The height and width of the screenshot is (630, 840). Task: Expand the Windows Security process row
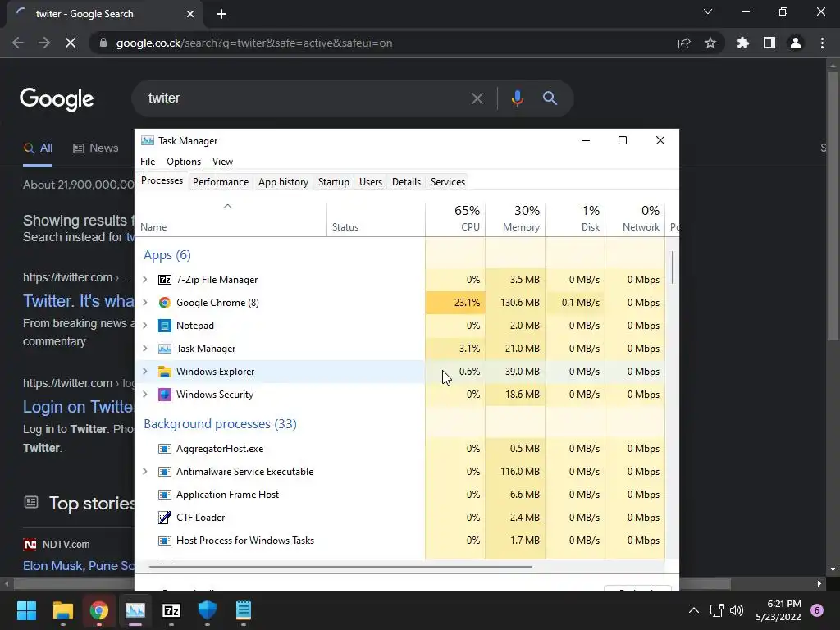pos(144,395)
